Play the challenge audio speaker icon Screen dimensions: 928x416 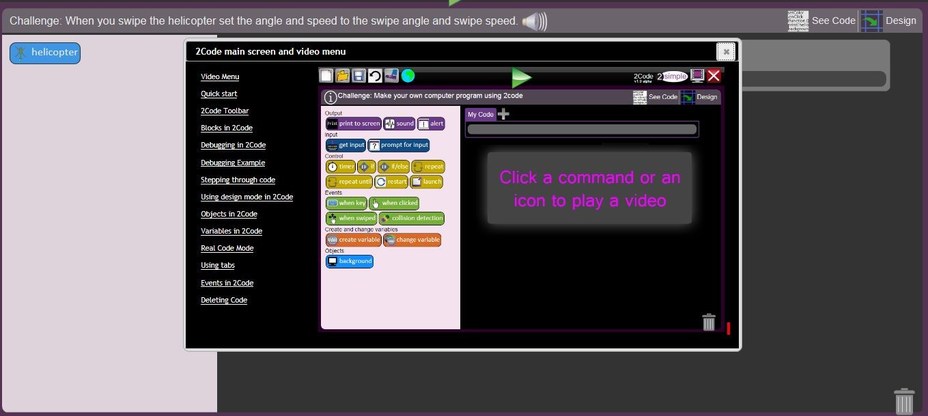coord(534,22)
